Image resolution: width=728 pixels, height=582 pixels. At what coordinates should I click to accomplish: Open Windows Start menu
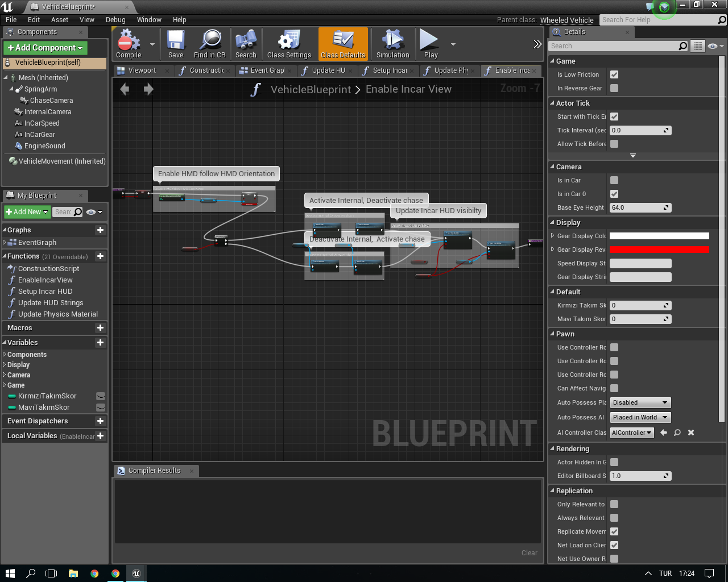(x=10, y=573)
